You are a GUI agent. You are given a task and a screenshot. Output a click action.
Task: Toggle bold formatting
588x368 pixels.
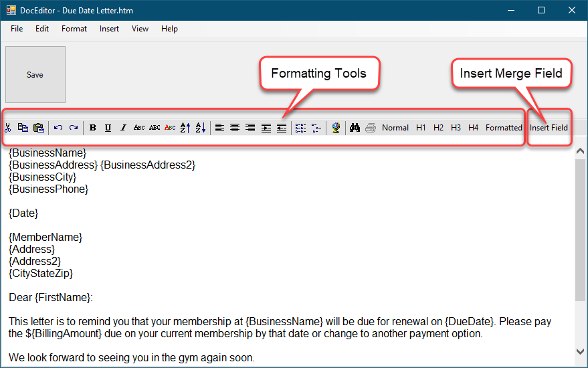click(x=93, y=128)
